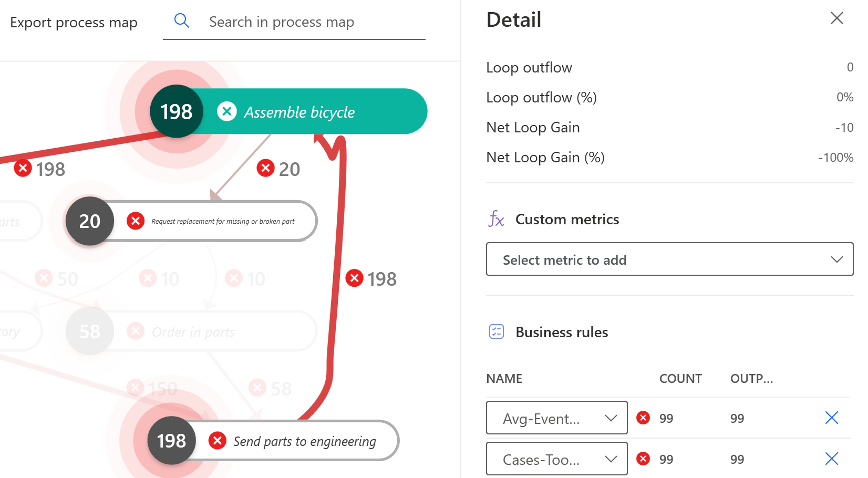The width and height of the screenshot is (868, 478).
Task: Remove the Cases-Too business rule
Action: pos(832,459)
